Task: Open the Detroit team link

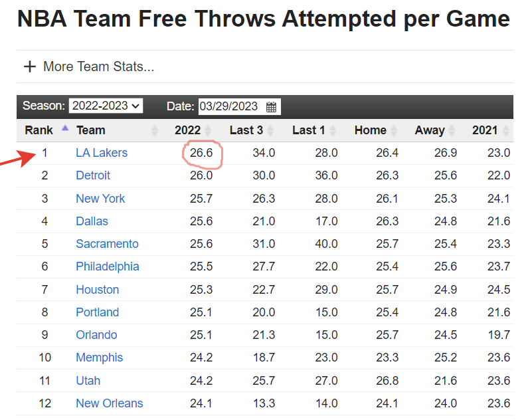Action: click(93, 175)
